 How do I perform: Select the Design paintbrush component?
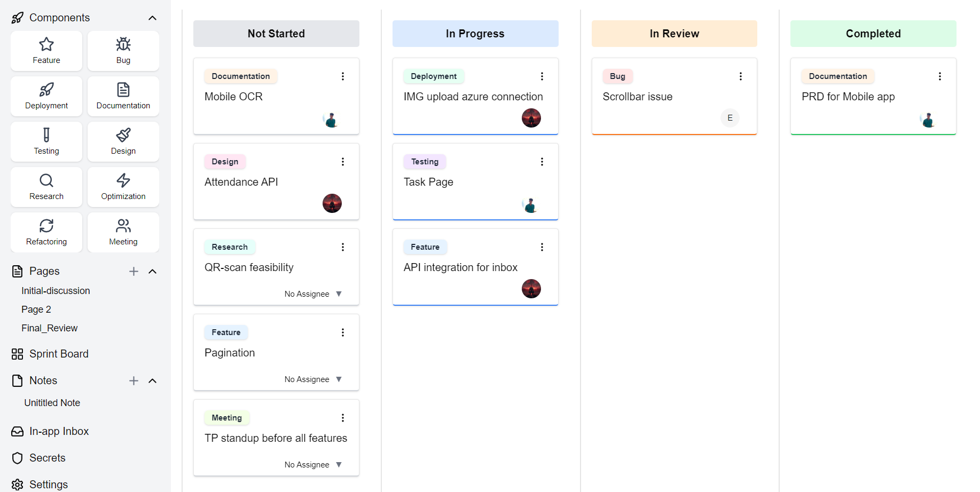(123, 141)
